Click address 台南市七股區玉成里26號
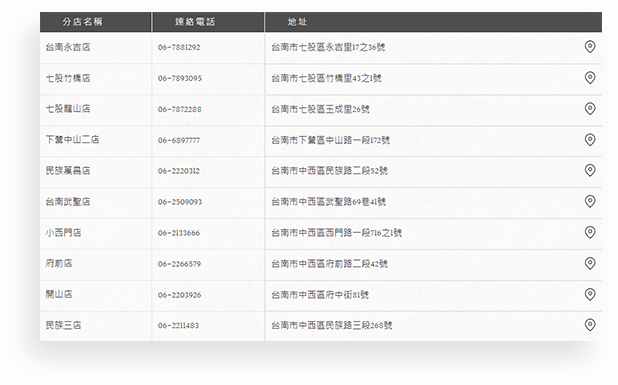This screenshot has height=385, width=618. (320, 109)
